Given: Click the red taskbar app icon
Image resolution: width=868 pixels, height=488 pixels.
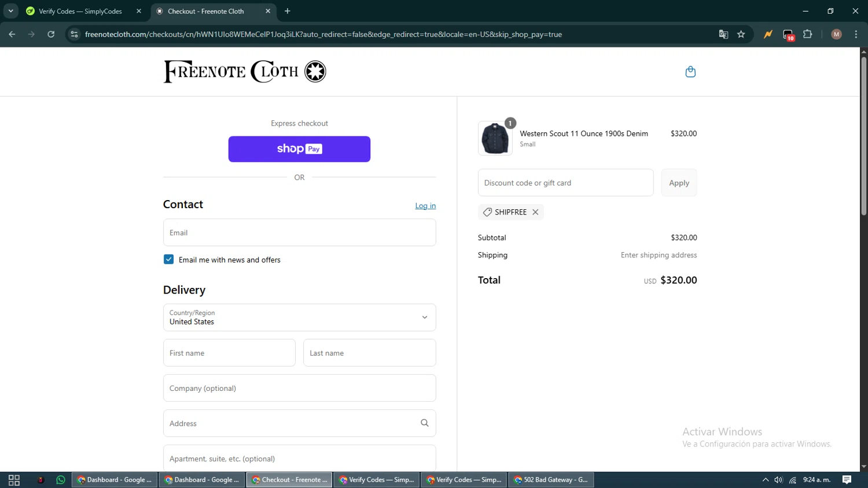Looking at the screenshot, I should point(41,480).
